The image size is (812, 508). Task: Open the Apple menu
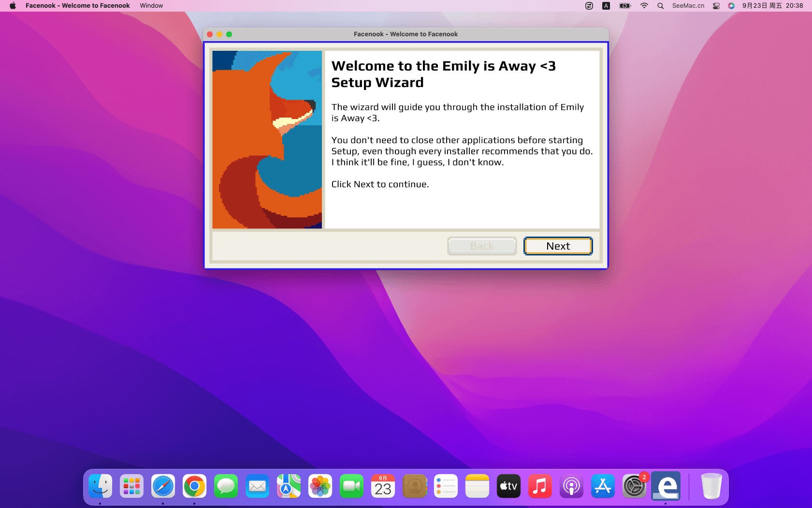[x=13, y=6]
